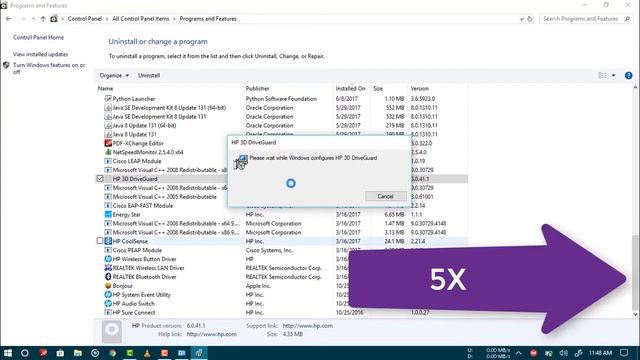Click the HP Sure Connect icon
This screenshot has height=360, width=640.
pos(108,313)
